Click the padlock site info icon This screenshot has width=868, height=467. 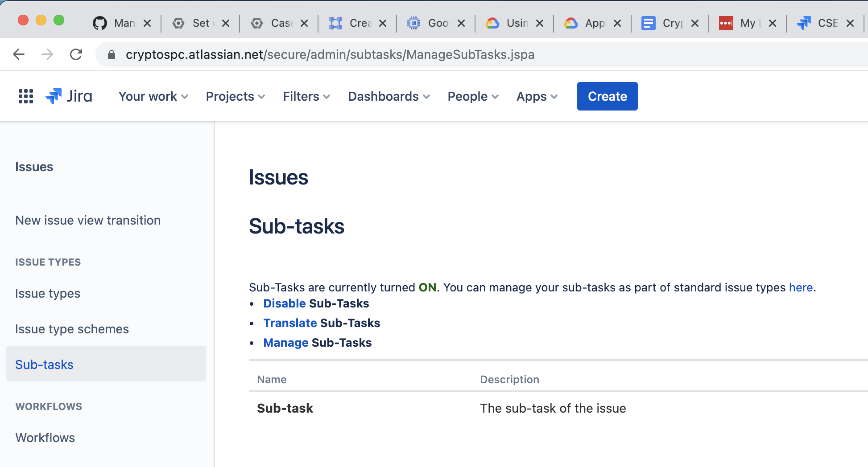coord(112,54)
